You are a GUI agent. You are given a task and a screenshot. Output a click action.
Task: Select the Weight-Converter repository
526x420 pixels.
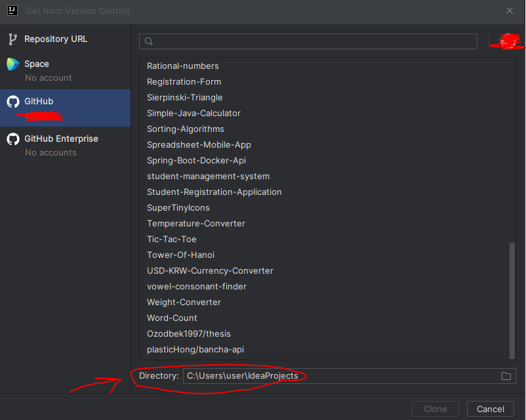tap(327, 303)
